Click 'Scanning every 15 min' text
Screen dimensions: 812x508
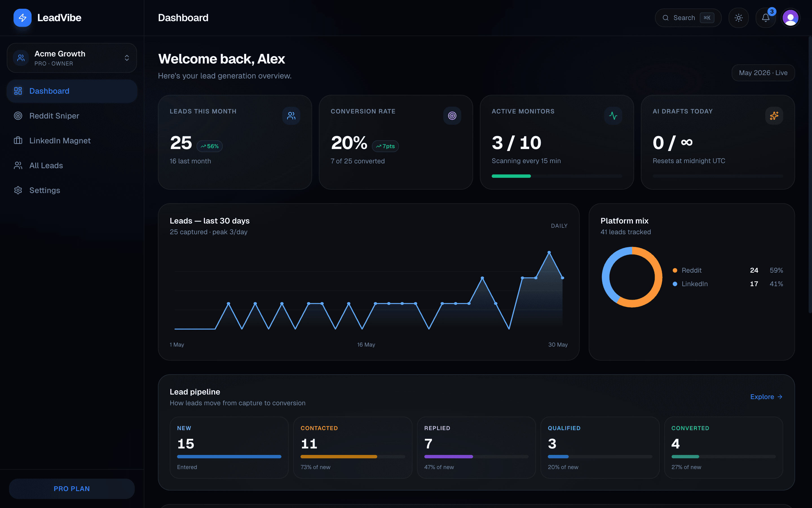tap(526, 161)
